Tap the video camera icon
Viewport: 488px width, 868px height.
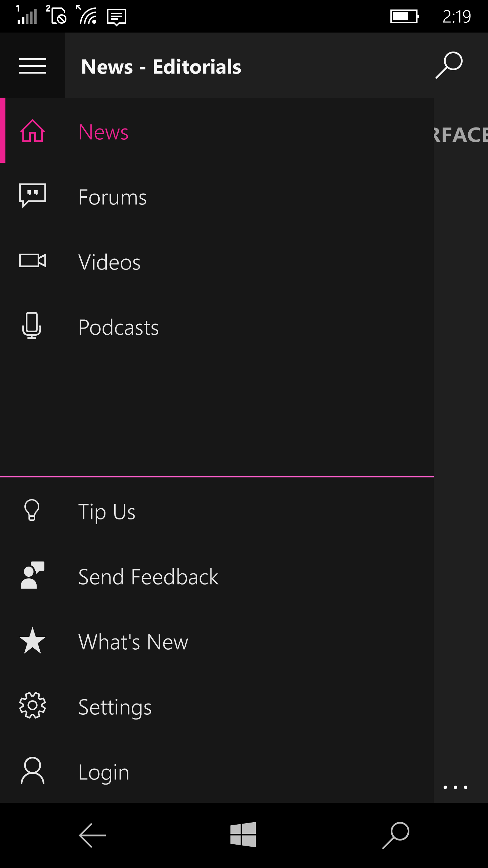(33, 261)
